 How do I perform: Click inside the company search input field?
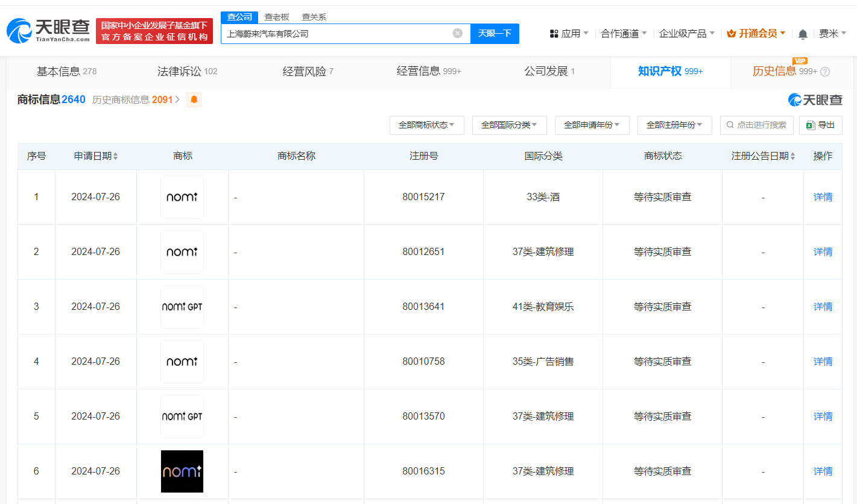pyautogui.click(x=338, y=33)
